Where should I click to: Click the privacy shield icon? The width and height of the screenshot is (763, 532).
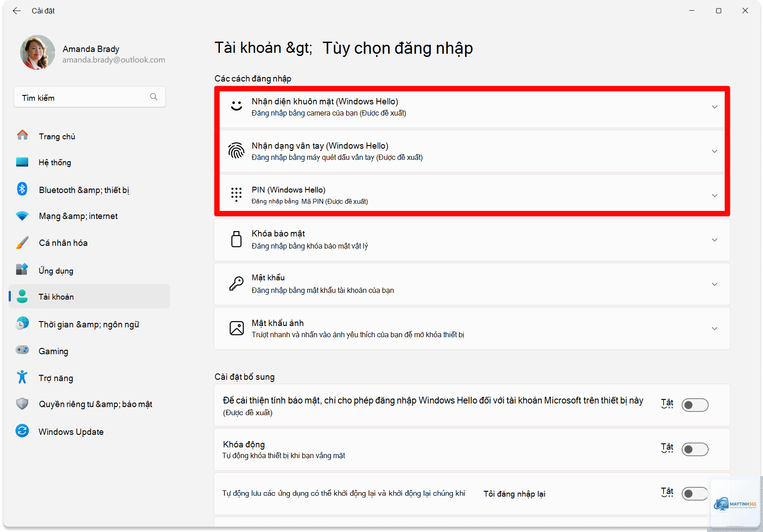point(22,404)
